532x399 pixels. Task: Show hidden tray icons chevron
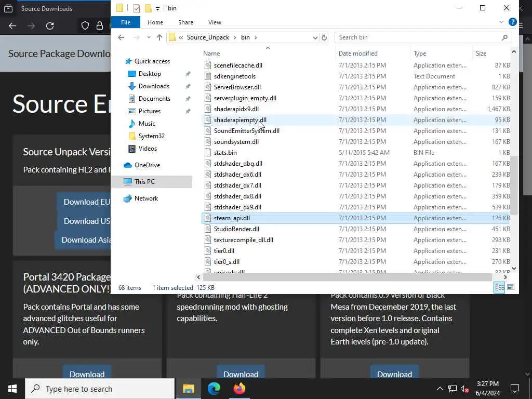pyautogui.click(x=440, y=389)
